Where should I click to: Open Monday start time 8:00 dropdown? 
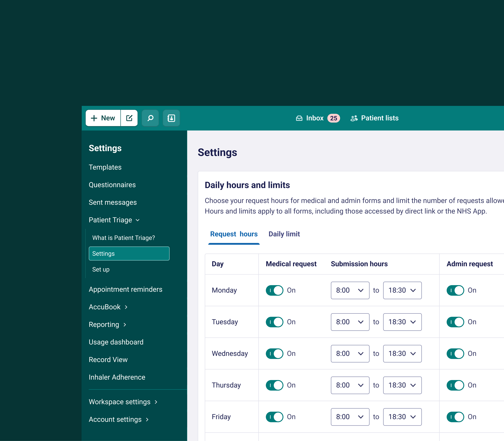350,290
